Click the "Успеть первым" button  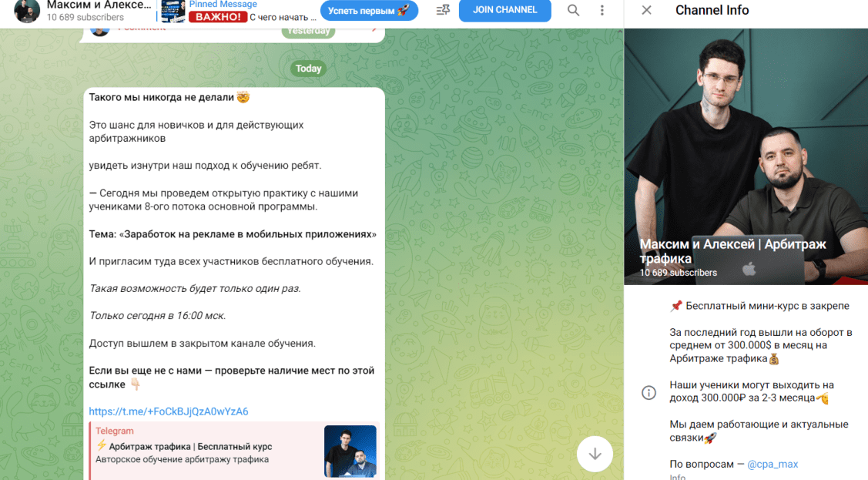click(x=369, y=10)
